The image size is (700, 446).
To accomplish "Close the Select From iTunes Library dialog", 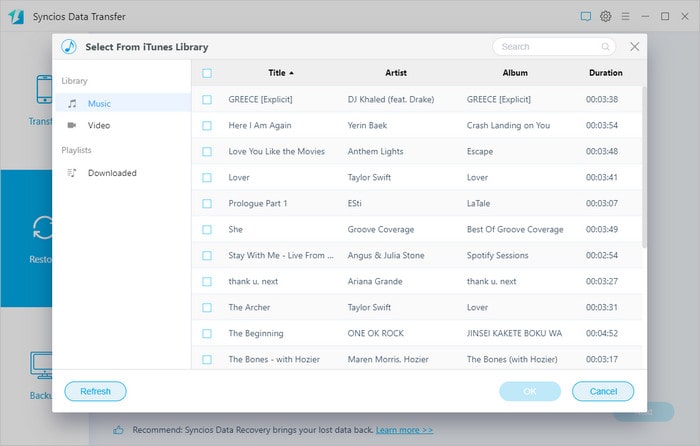I will click(634, 46).
